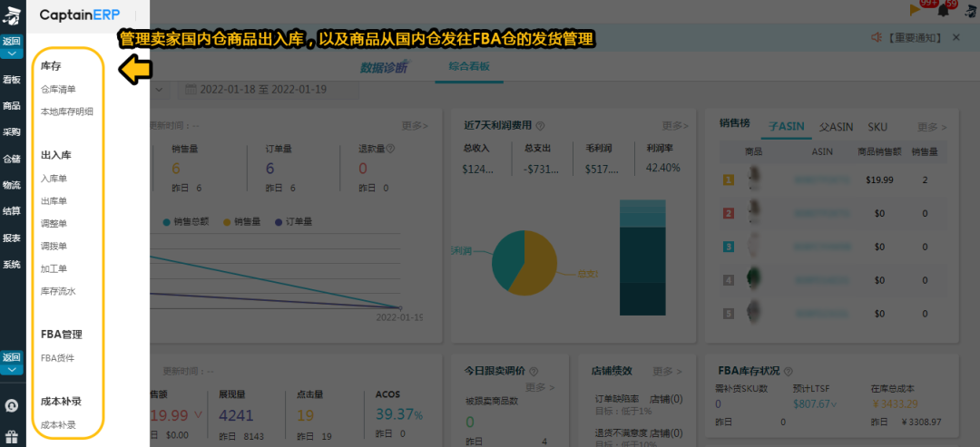Select the SKU tab in 销售榜
980x447 pixels.
pos(877,126)
